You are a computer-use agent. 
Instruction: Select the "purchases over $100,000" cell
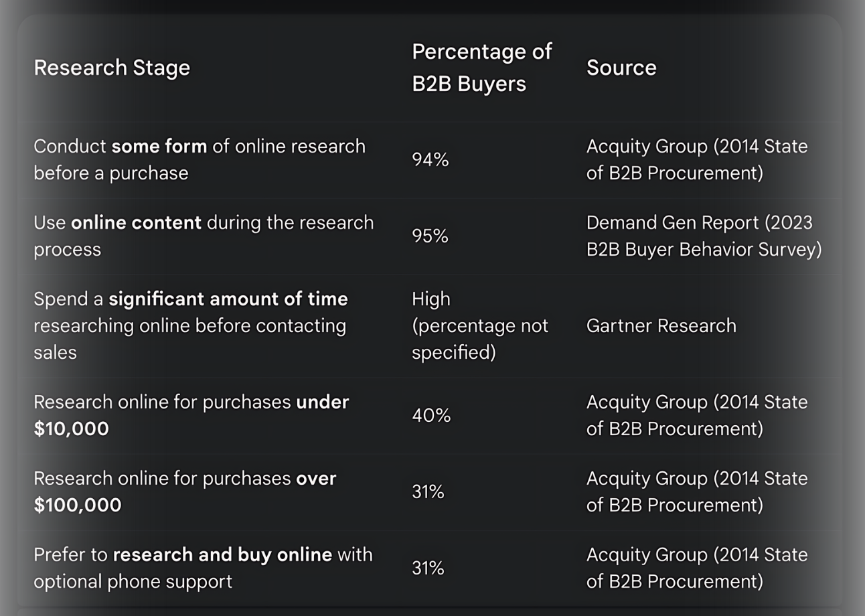click(x=185, y=491)
